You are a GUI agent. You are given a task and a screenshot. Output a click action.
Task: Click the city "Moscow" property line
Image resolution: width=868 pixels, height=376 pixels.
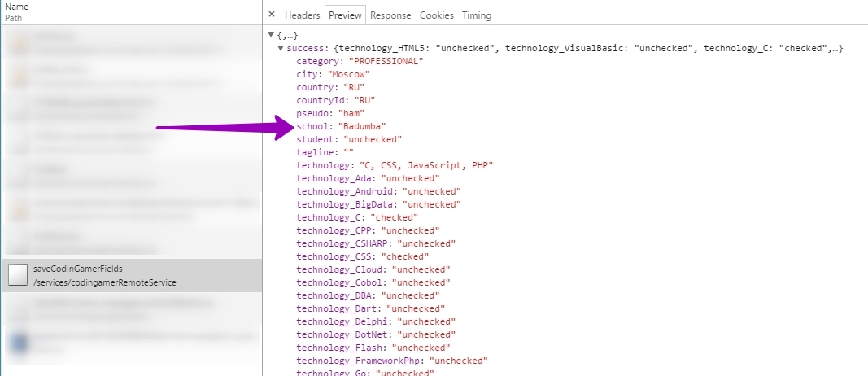[334, 74]
